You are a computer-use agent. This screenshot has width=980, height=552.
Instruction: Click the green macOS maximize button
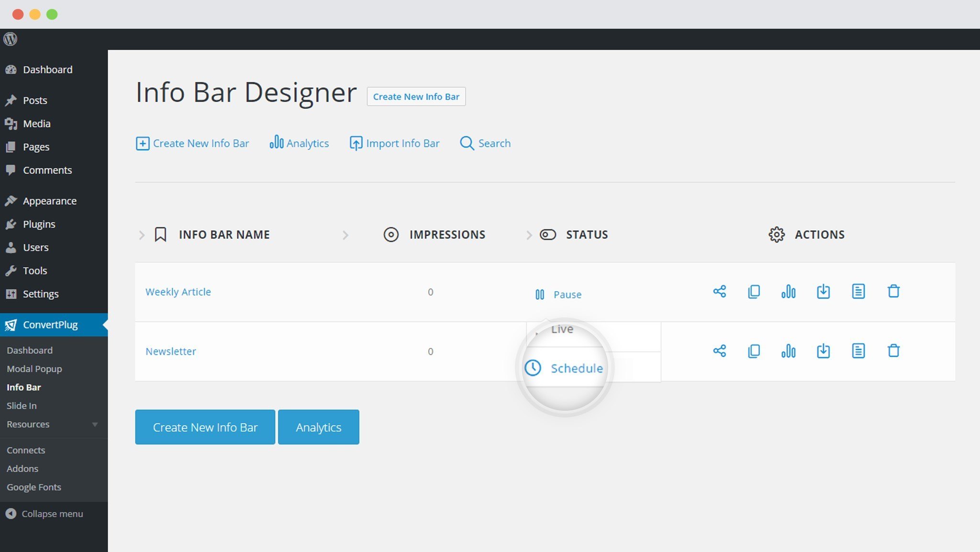pos(52,14)
